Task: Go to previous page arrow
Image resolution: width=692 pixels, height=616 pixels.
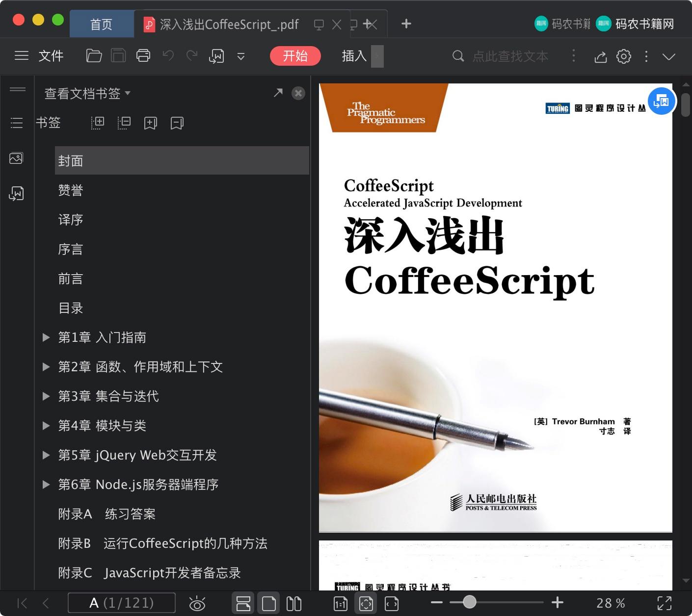Action: pos(46,603)
